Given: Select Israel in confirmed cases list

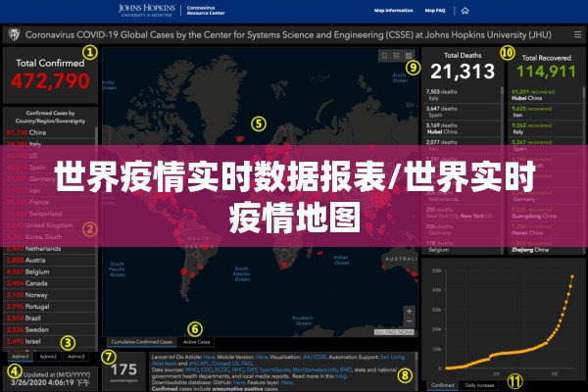Looking at the screenshot, I should click(50, 341).
